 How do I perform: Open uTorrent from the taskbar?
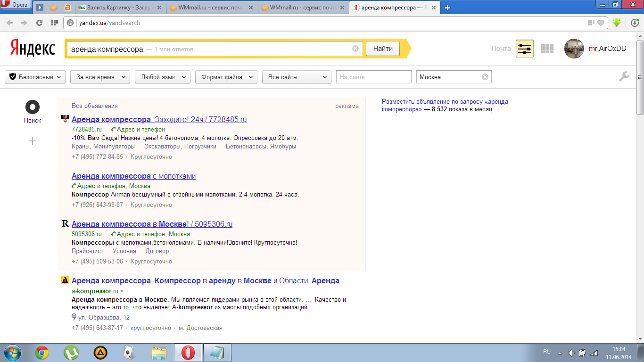71,353
